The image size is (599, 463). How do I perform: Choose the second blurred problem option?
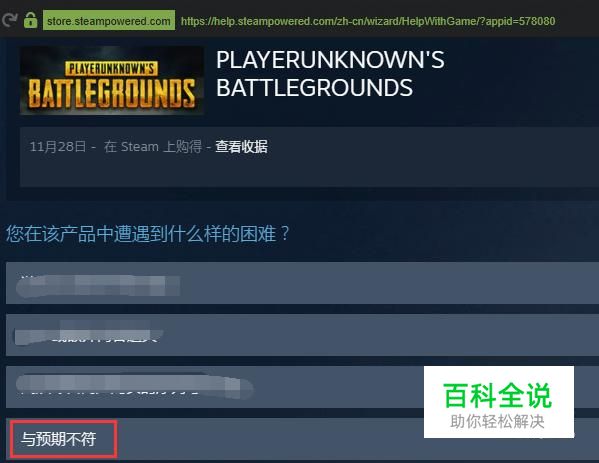point(302,335)
